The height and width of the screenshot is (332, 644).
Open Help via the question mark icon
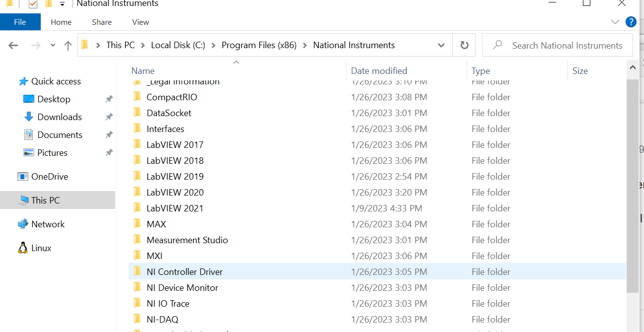(x=631, y=22)
